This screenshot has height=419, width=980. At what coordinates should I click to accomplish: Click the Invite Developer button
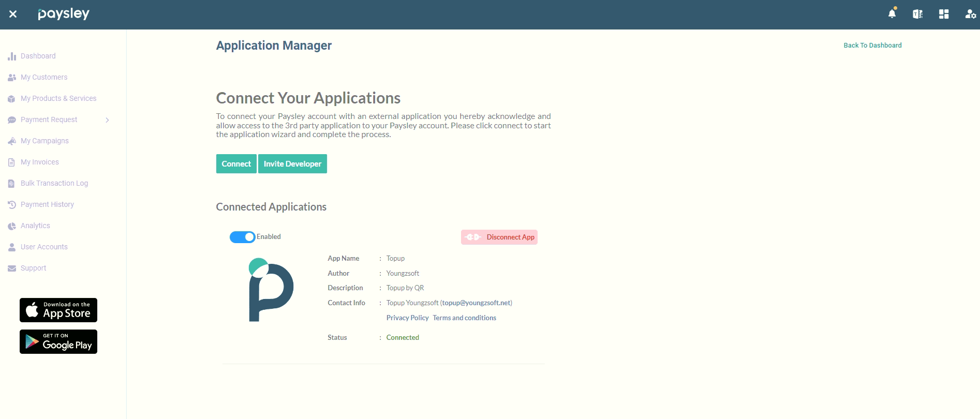click(x=292, y=164)
